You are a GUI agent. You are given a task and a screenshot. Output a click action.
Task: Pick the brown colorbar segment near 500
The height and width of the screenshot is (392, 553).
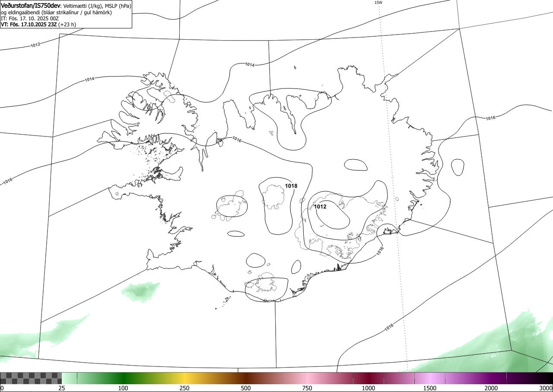tap(246, 378)
